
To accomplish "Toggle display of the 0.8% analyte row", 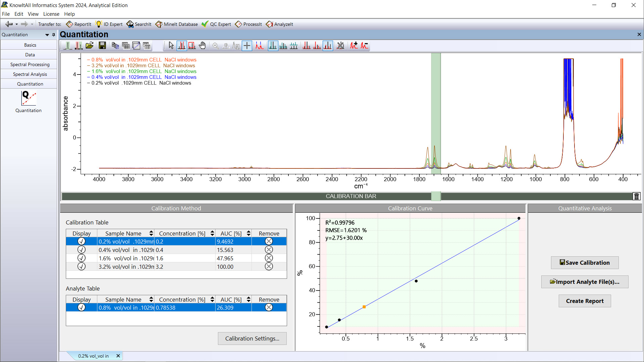I will (82, 307).
